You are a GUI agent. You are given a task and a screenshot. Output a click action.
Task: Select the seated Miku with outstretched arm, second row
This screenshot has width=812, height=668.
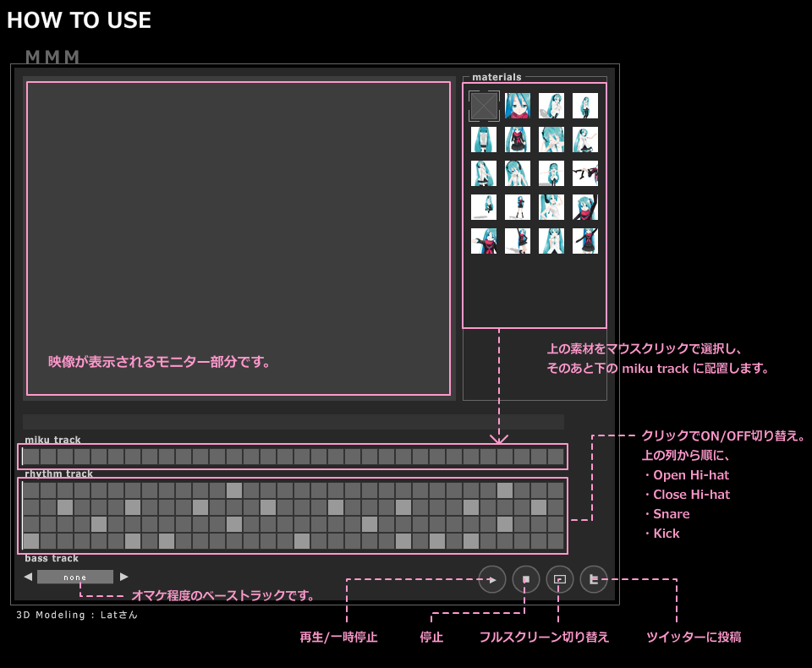pos(585,140)
